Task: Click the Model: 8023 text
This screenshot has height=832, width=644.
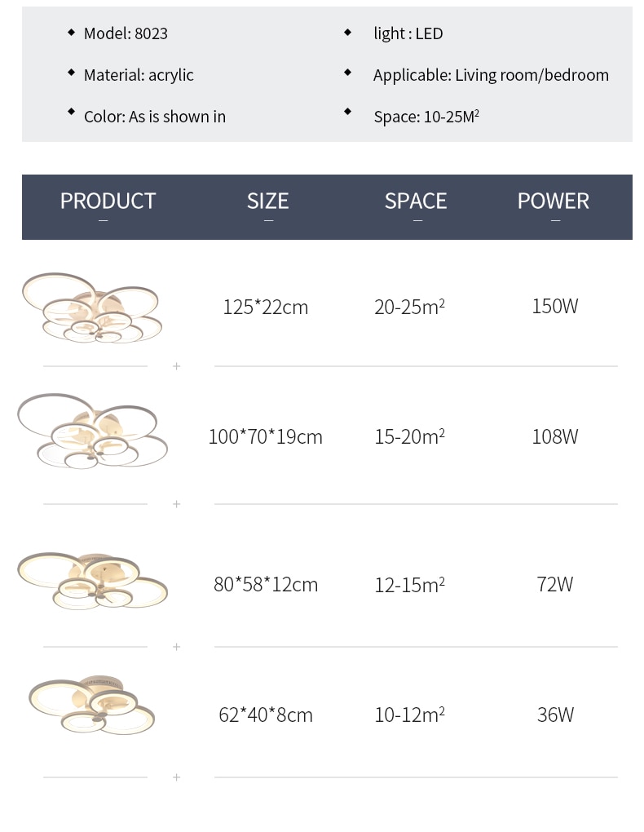Action: [x=126, y=33]
